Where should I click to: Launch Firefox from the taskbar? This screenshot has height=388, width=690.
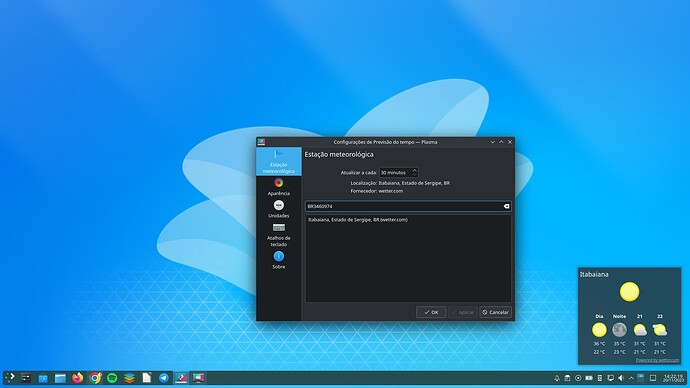coord(77,377)
